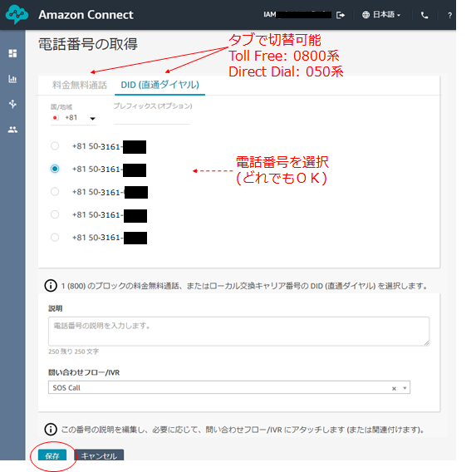
Task: Click the 国/地域 label
Action: tap(61, 106)
